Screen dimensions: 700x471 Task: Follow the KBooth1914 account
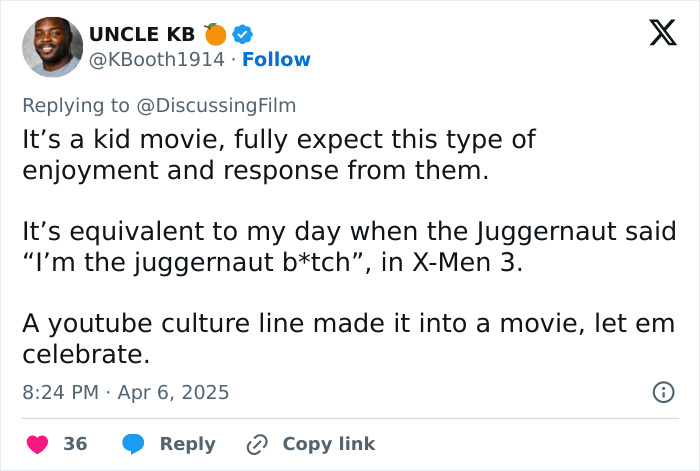point(276,60)
